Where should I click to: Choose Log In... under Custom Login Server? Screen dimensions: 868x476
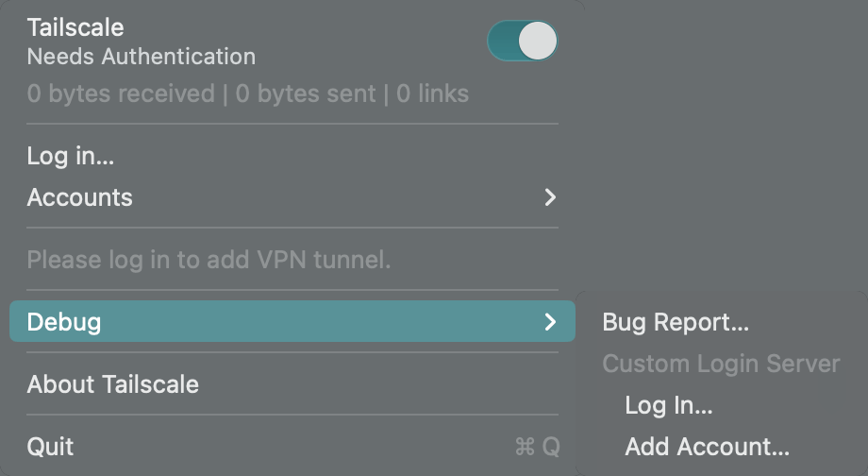coord(669,405)
